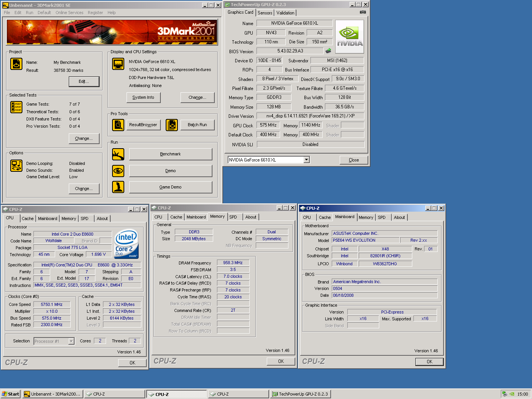532x399 pixels.
Task: Click the Batch Run icon
Action: [172, 125]
